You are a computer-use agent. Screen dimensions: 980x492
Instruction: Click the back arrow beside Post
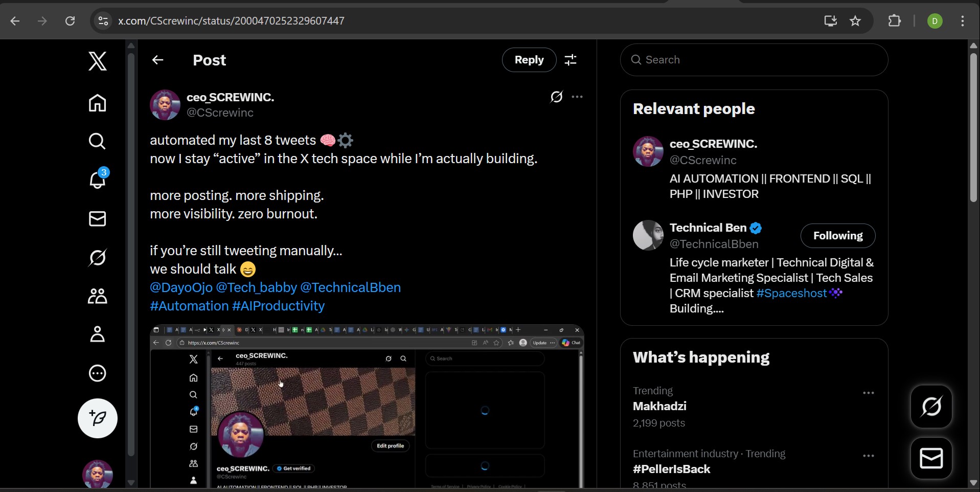pos(157,60)
